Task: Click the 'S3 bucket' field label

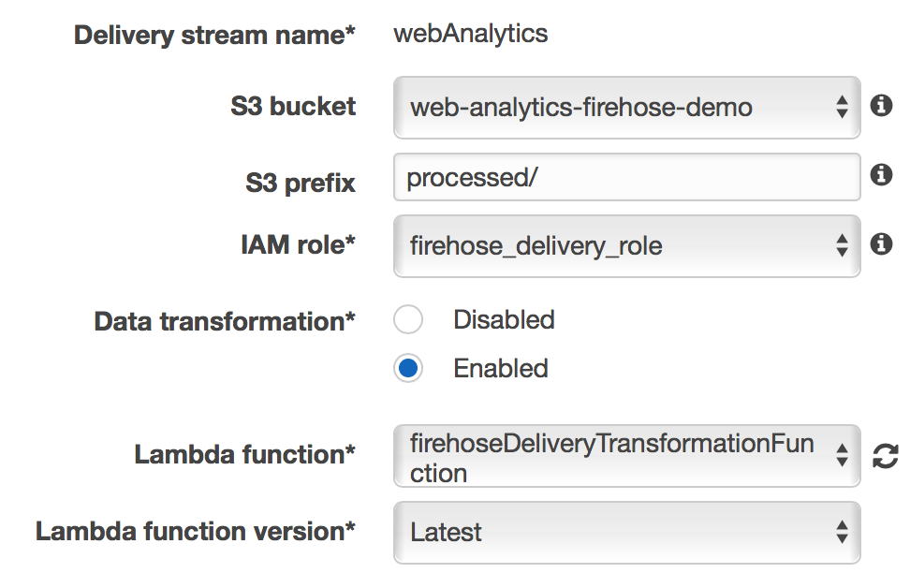Action: [x=293, y=107]
